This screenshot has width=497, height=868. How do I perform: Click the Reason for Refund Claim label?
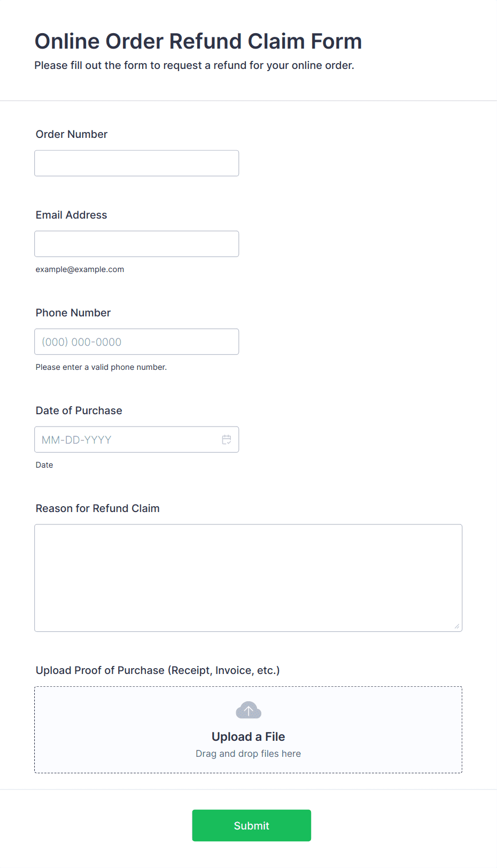pyautogui.click(x=98, y=508)
